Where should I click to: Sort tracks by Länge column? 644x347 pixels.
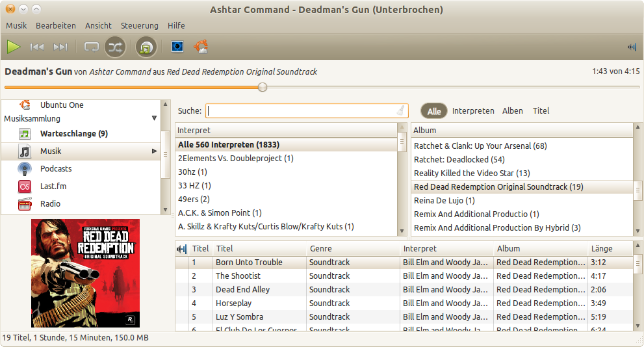610,248
